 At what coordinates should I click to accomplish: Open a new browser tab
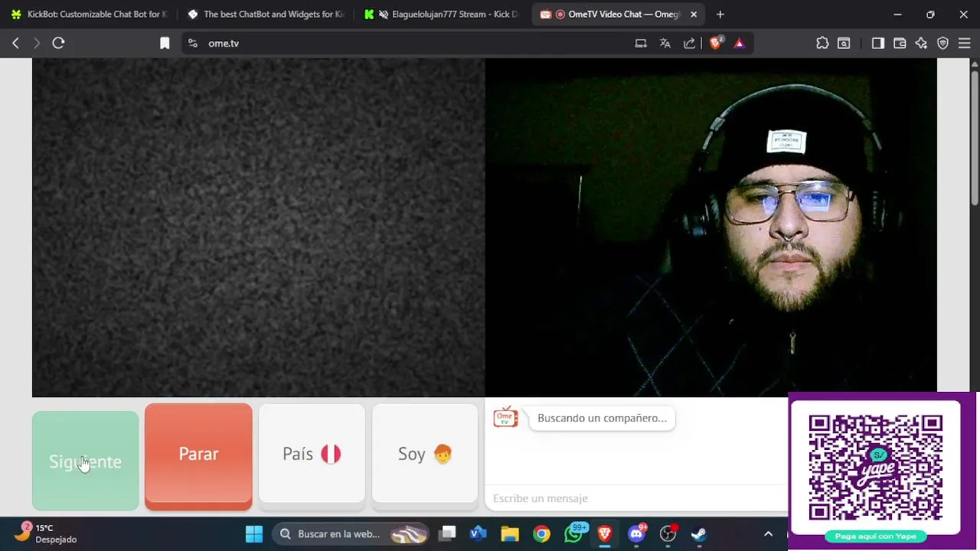(720, 15)
